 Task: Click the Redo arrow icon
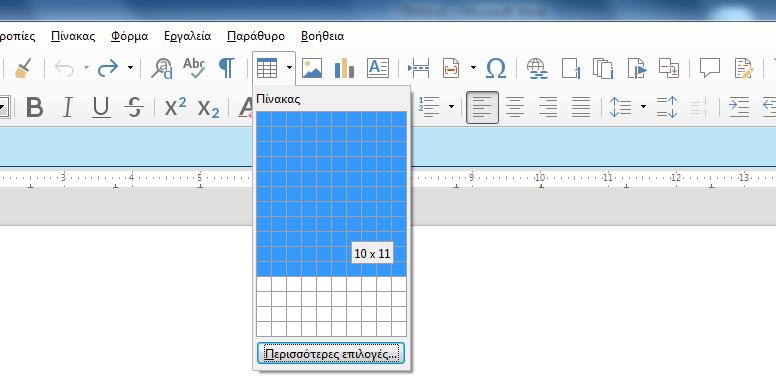click(108, 68)
